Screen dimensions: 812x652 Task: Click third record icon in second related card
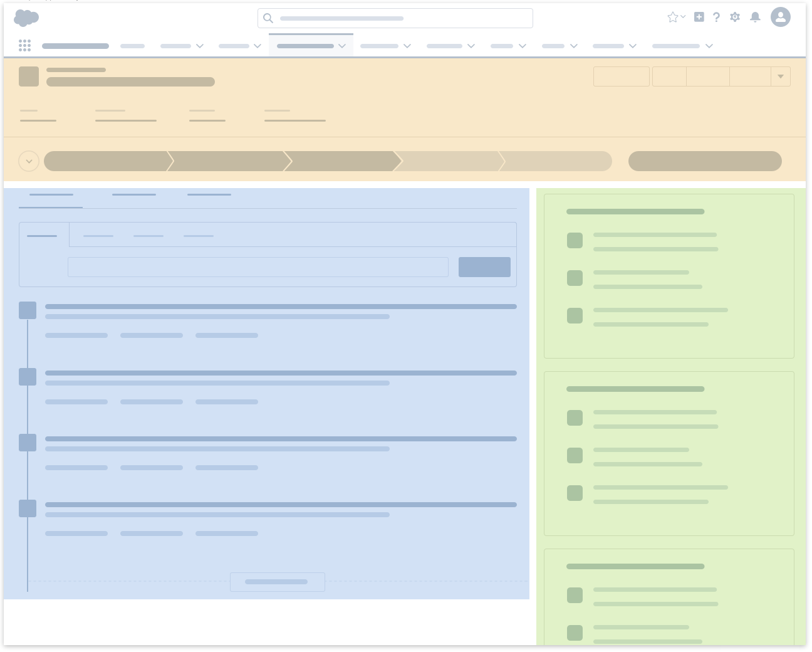tap(575, 493)
